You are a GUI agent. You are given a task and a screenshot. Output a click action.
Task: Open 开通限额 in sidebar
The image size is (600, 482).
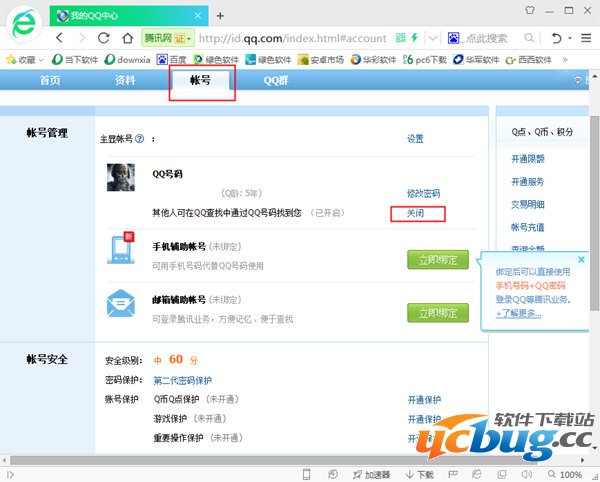coord(528,159)
